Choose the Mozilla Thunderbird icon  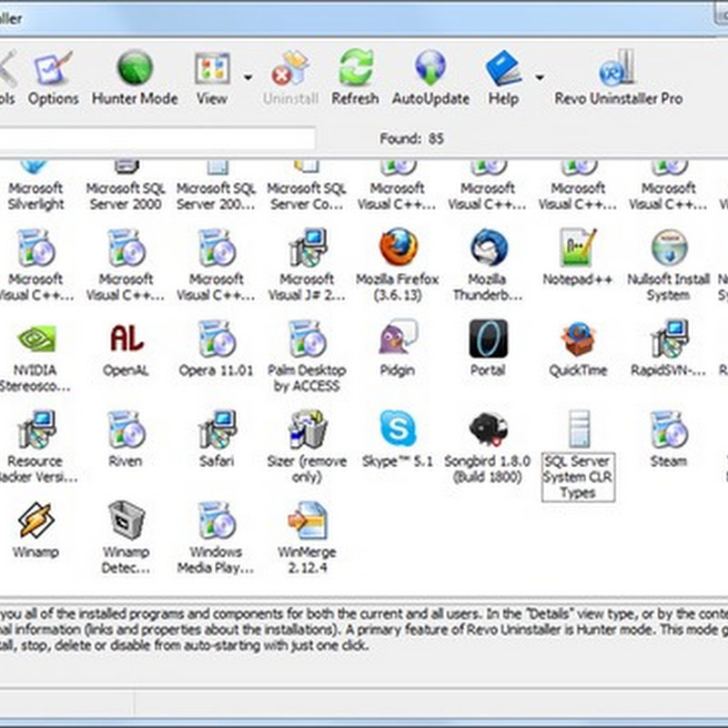tap(489, 247)
